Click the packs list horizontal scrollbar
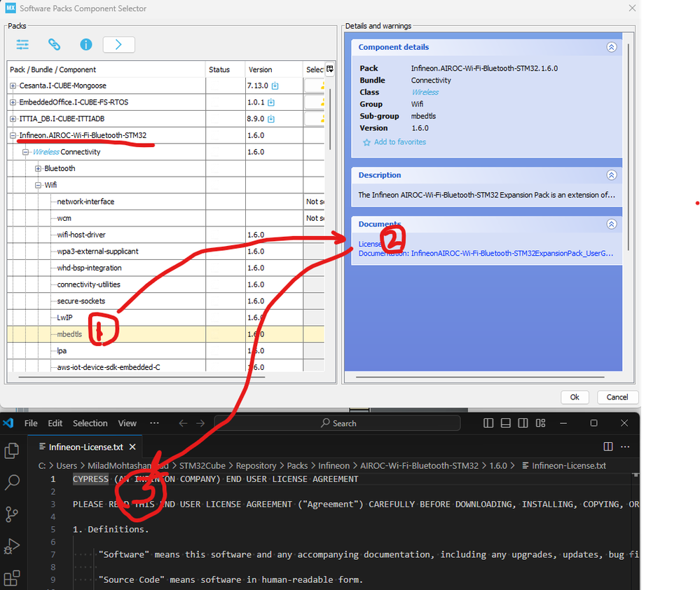 142,377
